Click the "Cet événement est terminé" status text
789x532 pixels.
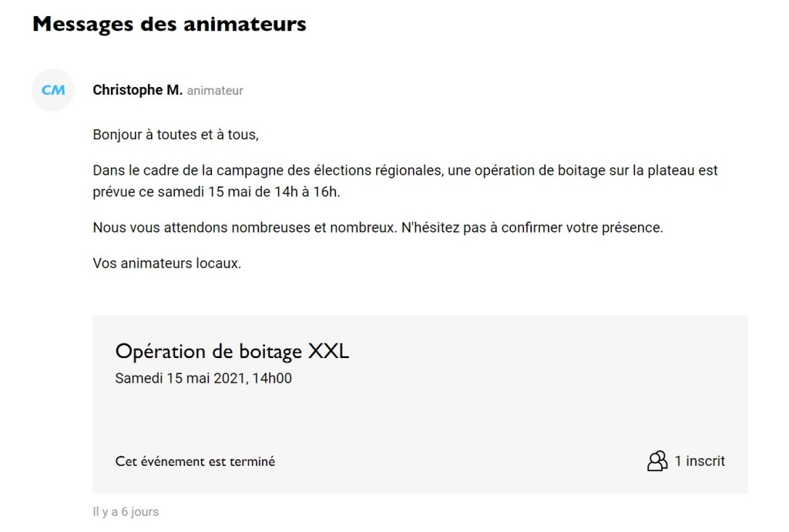pyautogui.click(x=195, y=460)
